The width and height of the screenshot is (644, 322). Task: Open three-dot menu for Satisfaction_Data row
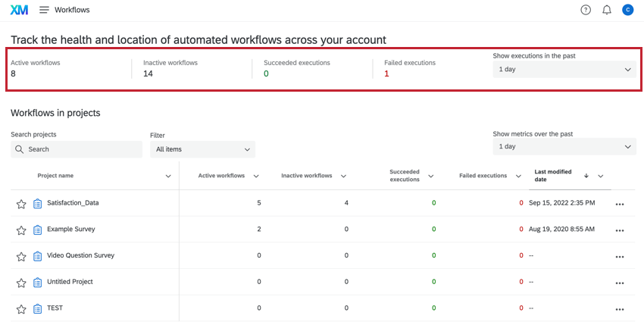click(620, 205)
